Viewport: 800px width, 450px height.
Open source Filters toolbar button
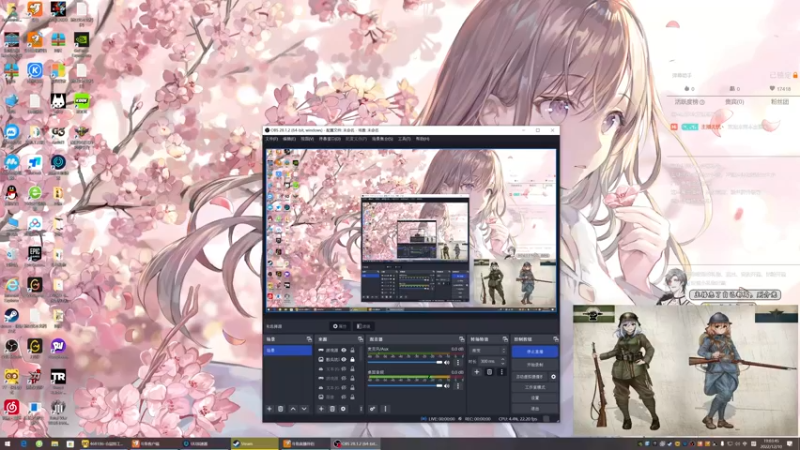(363, 326)
